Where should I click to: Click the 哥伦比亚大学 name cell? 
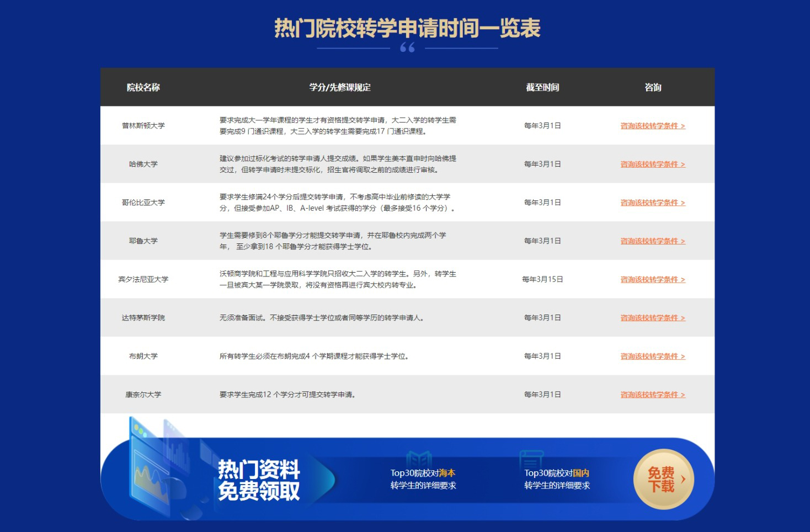tap(143, 203)
